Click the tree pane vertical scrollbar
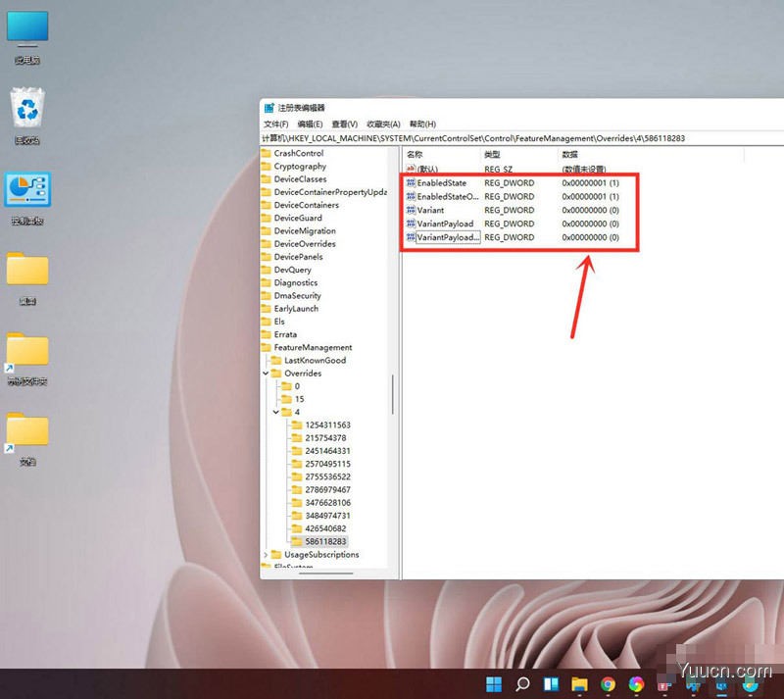 [x=393, y=394]
